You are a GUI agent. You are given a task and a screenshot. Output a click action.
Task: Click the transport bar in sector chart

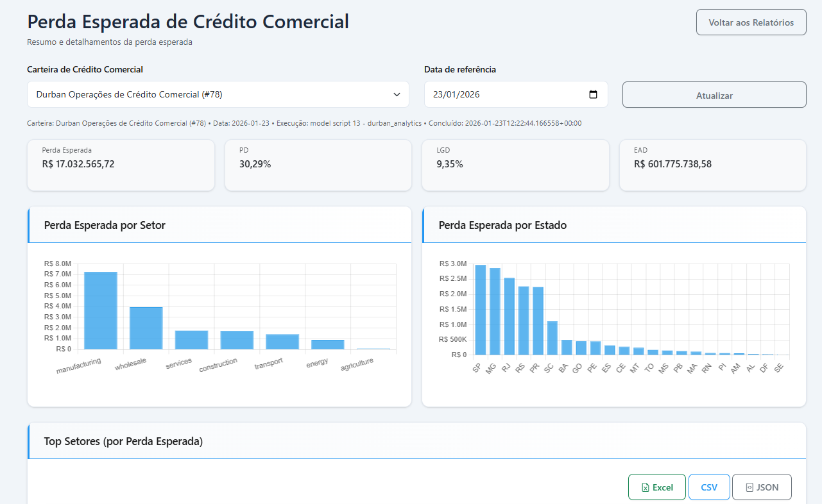282,342
